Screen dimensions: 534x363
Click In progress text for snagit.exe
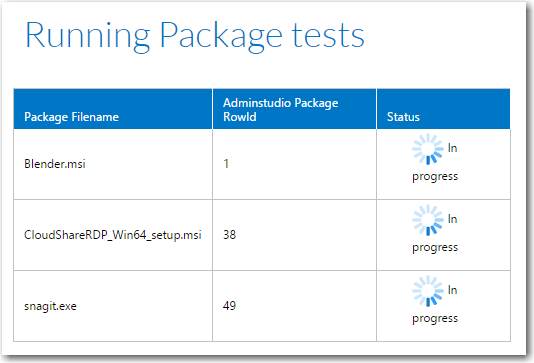click(x=435, y=304)
